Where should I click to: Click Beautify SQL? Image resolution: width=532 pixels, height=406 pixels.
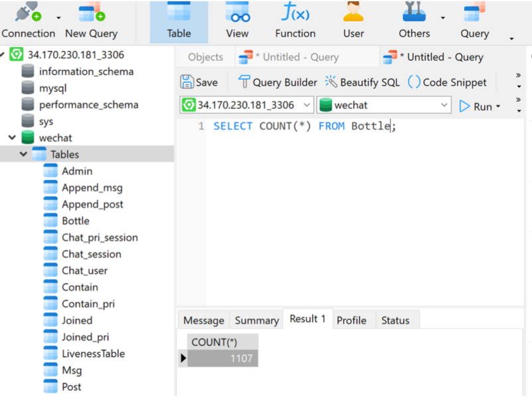click(x=362, y=82)
